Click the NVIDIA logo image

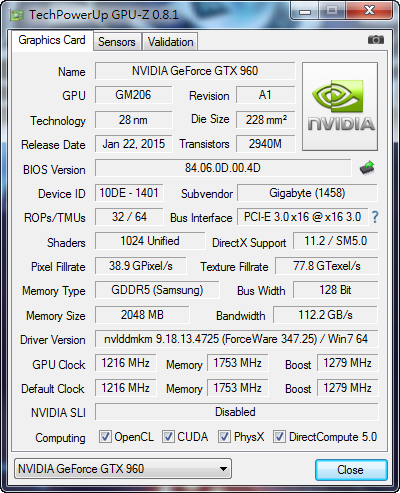(340, 106)
